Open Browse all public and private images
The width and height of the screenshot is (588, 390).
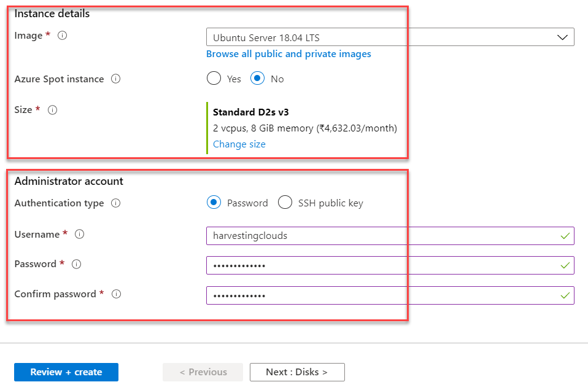pos(288,54)
